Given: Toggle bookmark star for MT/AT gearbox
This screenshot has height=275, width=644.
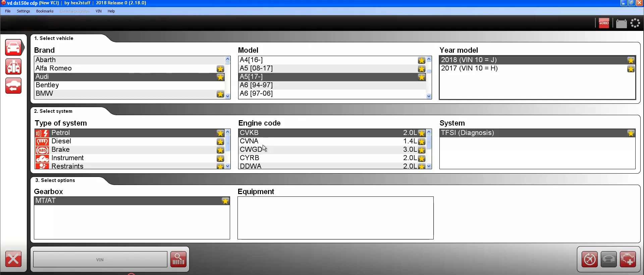Looking at the screenshot, I should coord(225,201).
